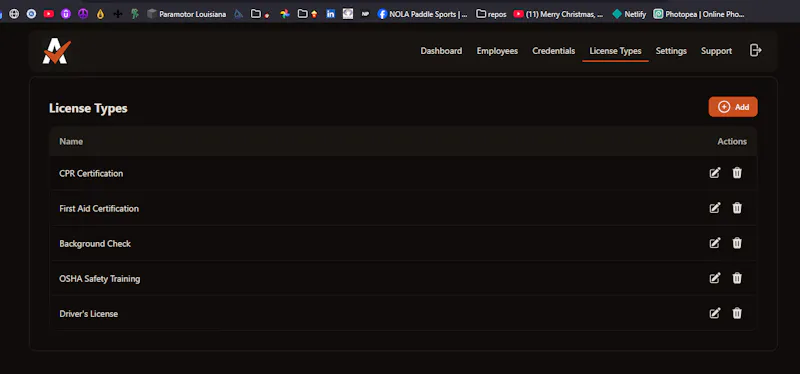The width and height of the screenshot is (800, 374).
Task: Select the First Aid Certification name
Action: [99, 208]
